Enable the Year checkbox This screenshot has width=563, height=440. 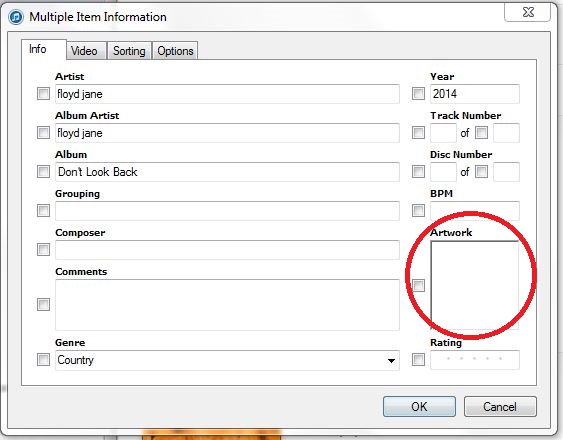(418, 94)
